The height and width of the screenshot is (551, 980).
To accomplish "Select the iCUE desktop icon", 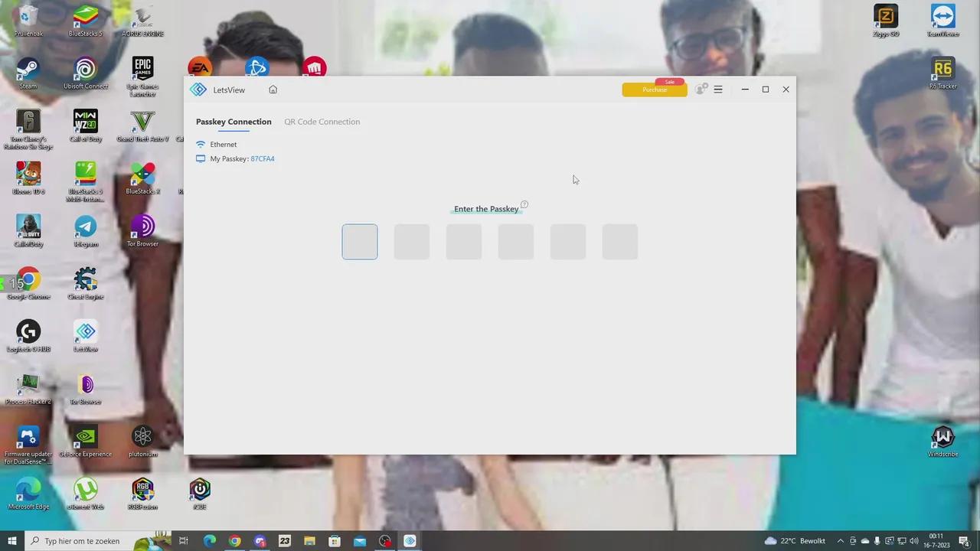I will 200,494.
